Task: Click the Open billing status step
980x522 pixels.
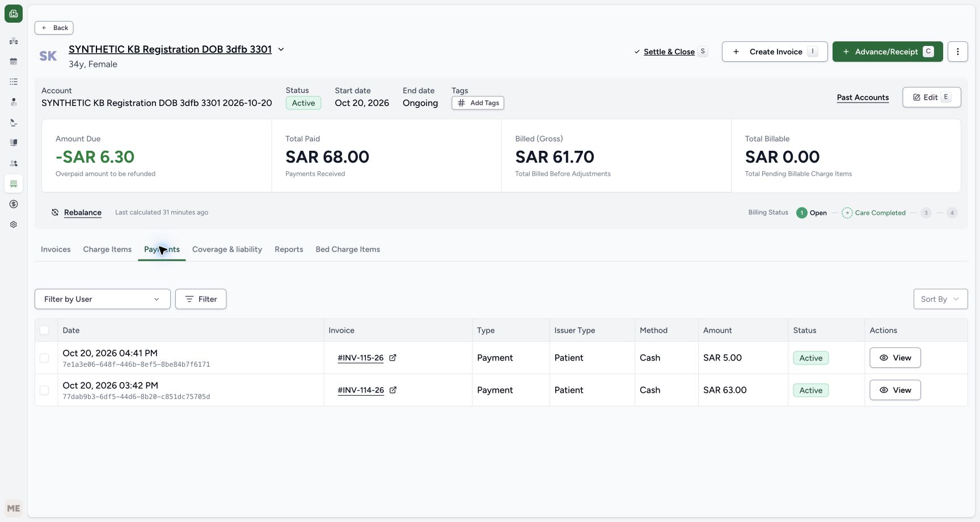Action: pos(812,213)
